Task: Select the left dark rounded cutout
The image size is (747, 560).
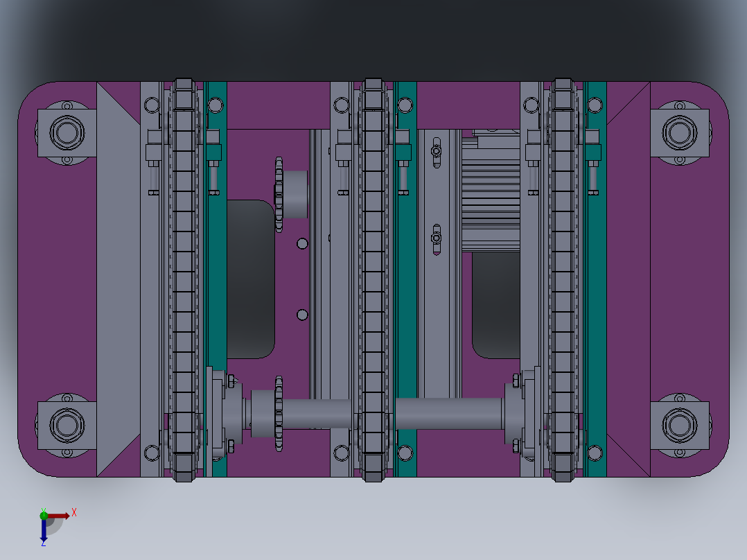Action: pos(251,279)
